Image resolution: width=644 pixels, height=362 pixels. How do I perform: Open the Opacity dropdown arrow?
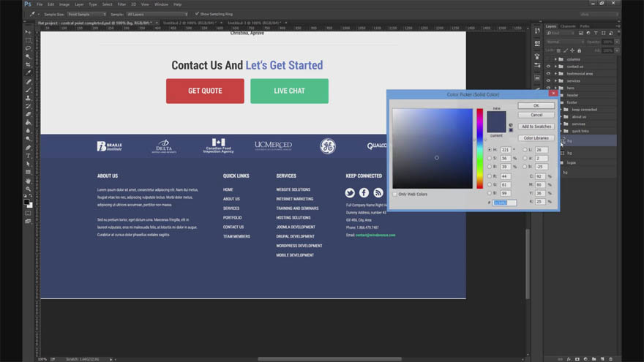[617, 42]
